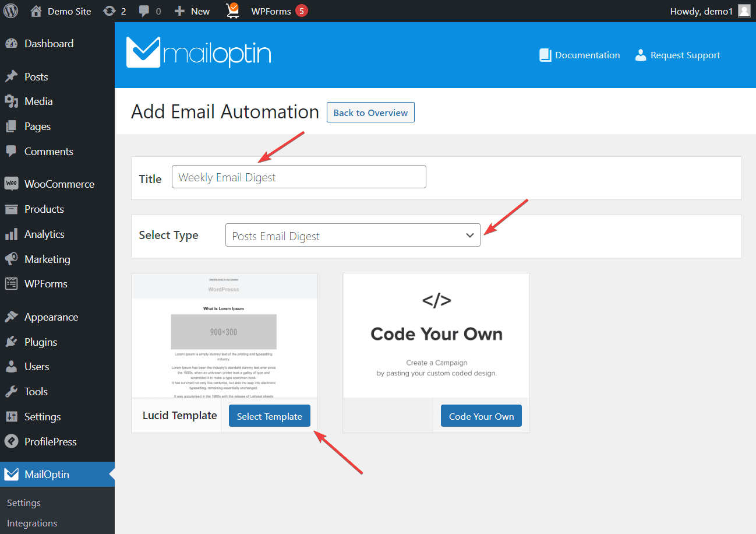Click the user avatar beside Howdy, demo1
The width and height of the screenshot is (756, 534).
pos(744,11)
